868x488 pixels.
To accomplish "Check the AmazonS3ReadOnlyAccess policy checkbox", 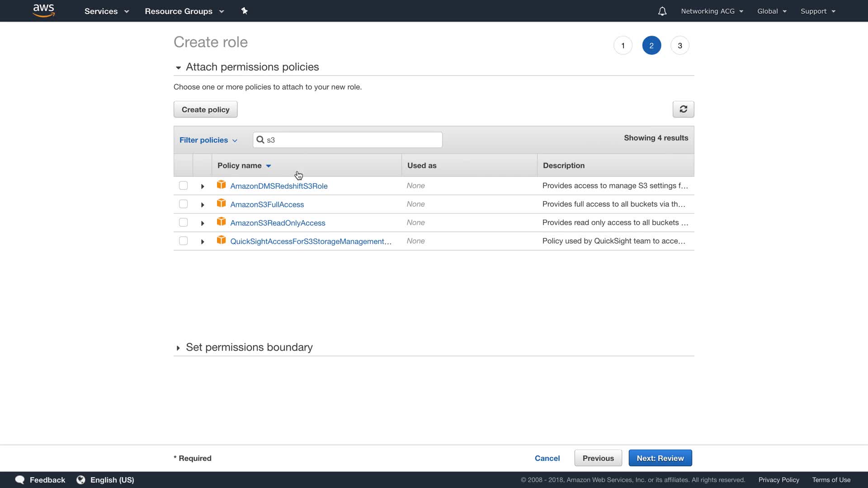I will [183, 222].
